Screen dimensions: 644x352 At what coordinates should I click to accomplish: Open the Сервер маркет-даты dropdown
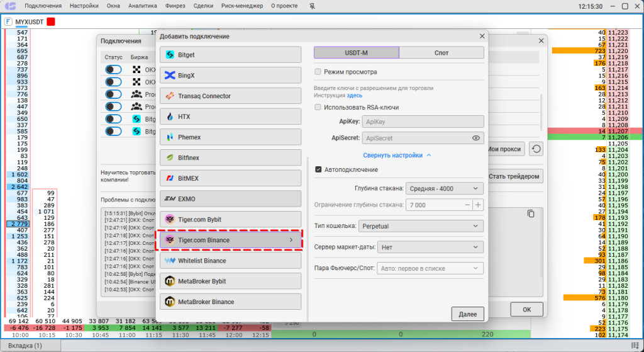(430, 247)
